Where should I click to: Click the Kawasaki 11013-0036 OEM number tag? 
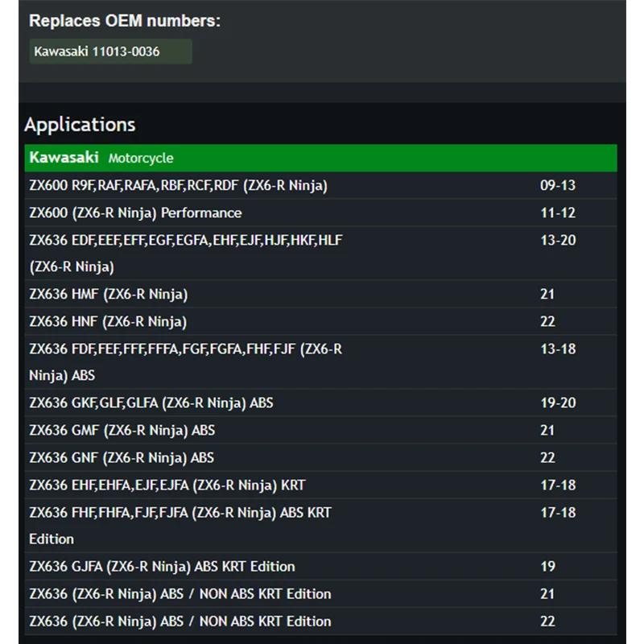point(110,52)
